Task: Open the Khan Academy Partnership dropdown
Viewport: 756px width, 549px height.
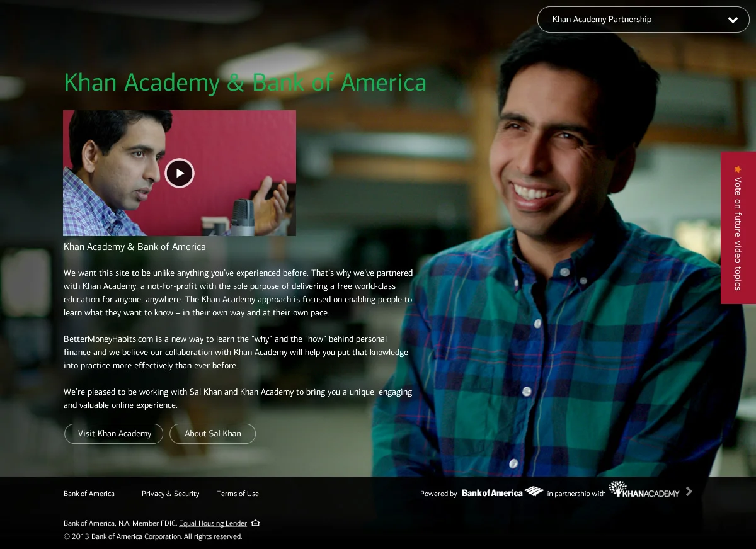Action: (643, 20)
